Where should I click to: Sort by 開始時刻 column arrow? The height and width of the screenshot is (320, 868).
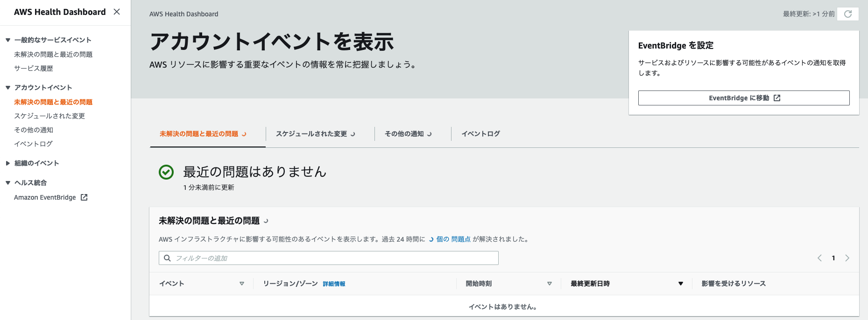[x=550, y=284]
